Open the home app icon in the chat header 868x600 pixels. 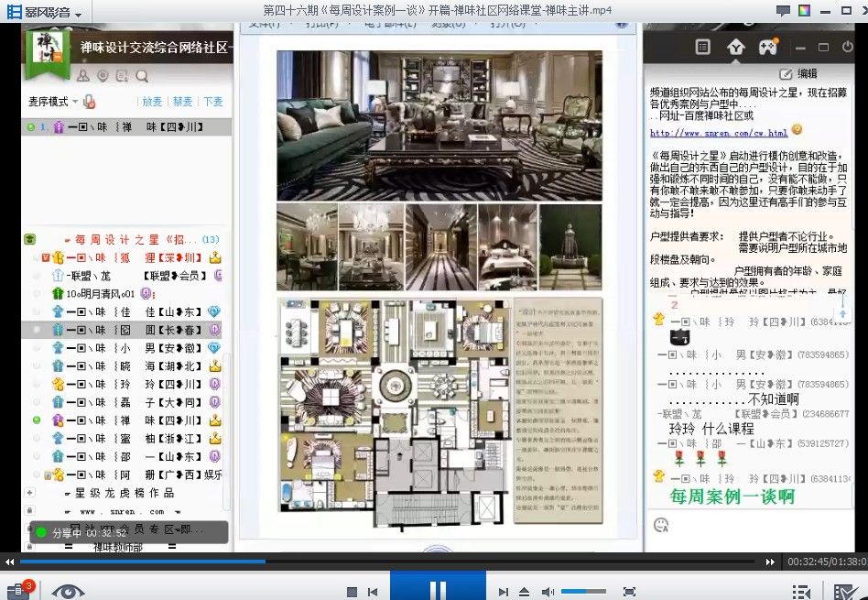coord(735,47)
